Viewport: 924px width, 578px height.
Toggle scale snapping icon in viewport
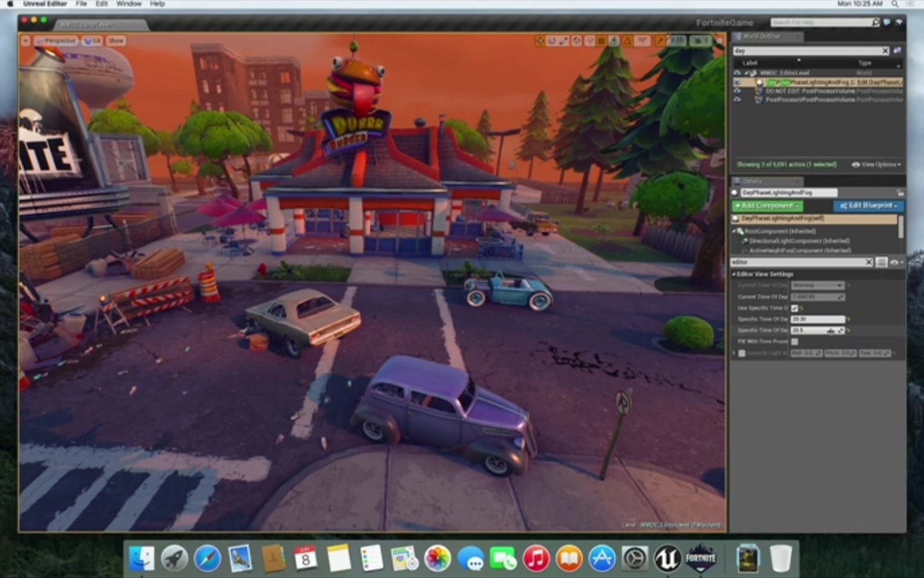point(660,40)
